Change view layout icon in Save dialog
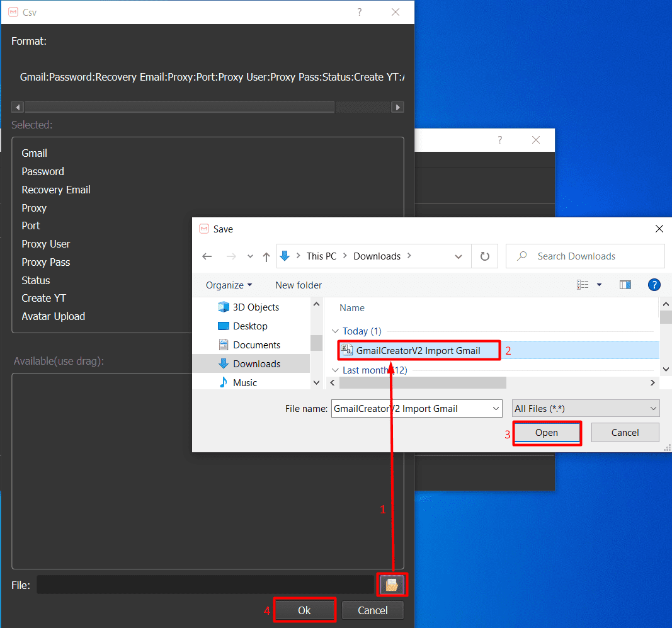This screenshot has height=628, width=672. [583, 285]
